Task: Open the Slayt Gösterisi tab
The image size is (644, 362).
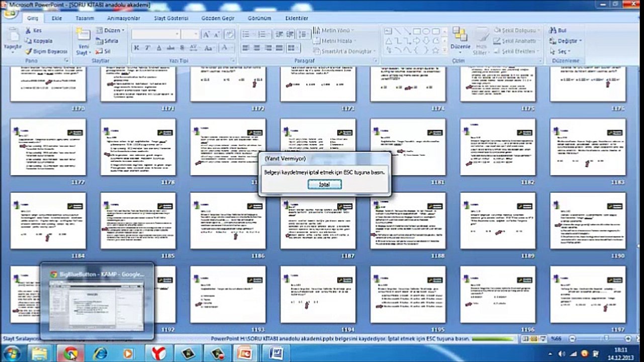Action: coord(171,18)
